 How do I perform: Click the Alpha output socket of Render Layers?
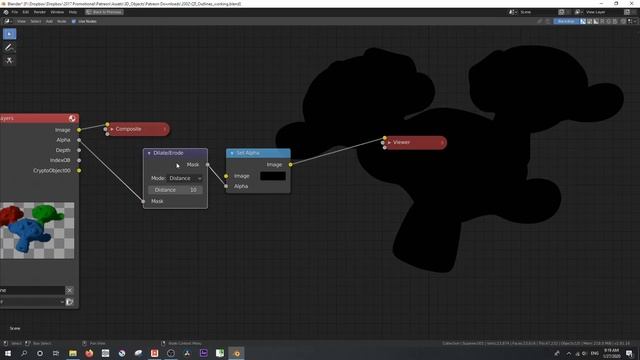point(79,140)
